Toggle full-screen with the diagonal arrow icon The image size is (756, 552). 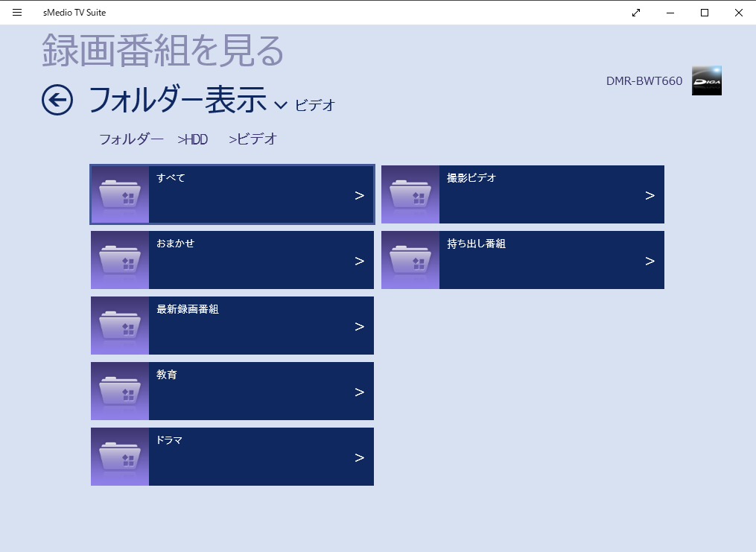(636, 13)
